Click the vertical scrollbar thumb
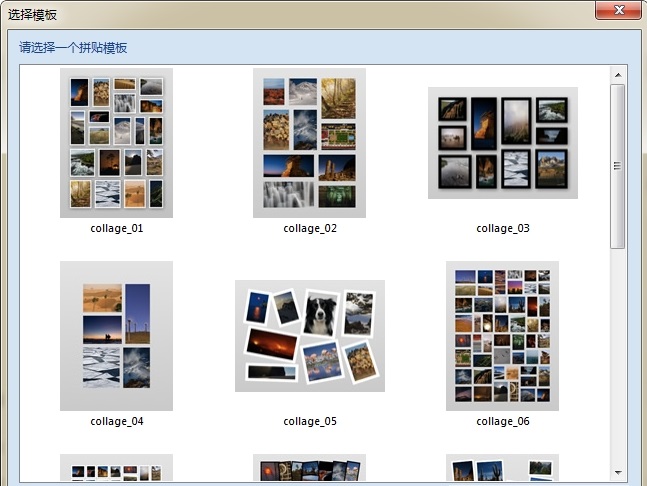This screenshot has width=647, height=486. pos(618,166)
